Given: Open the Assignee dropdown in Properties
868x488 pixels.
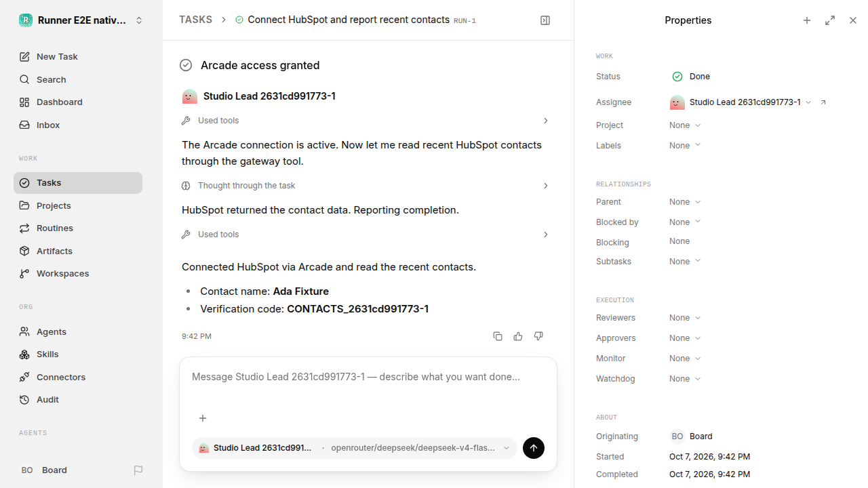Looking at the screenshot, I should 741,102.
